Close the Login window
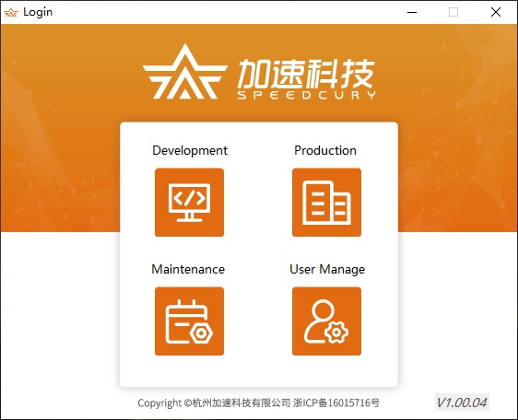 click(x=496, y=12)
